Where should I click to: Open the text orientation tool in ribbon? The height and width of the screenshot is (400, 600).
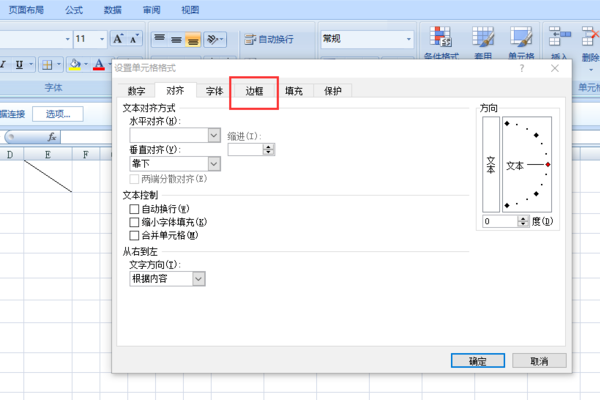[215, 39]
